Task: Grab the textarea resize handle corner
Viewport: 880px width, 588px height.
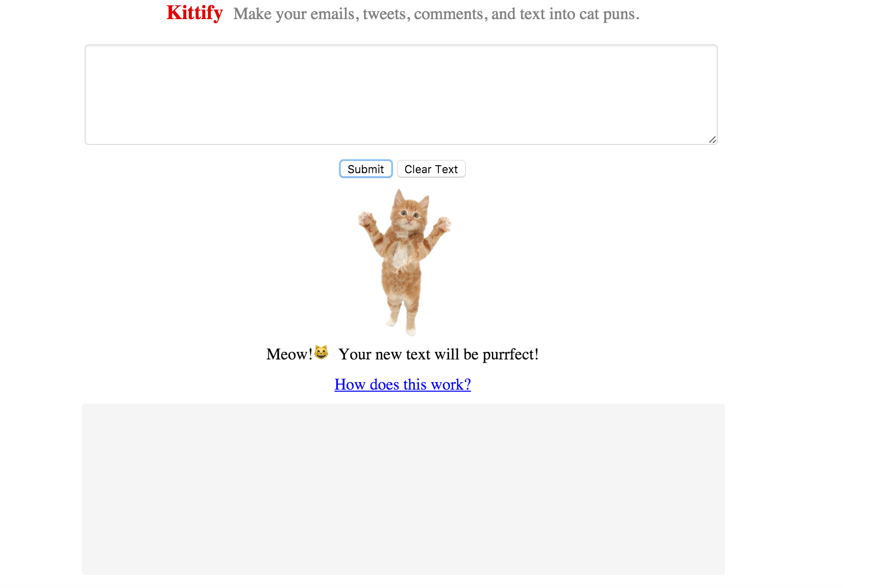Action: click(712, 139)
